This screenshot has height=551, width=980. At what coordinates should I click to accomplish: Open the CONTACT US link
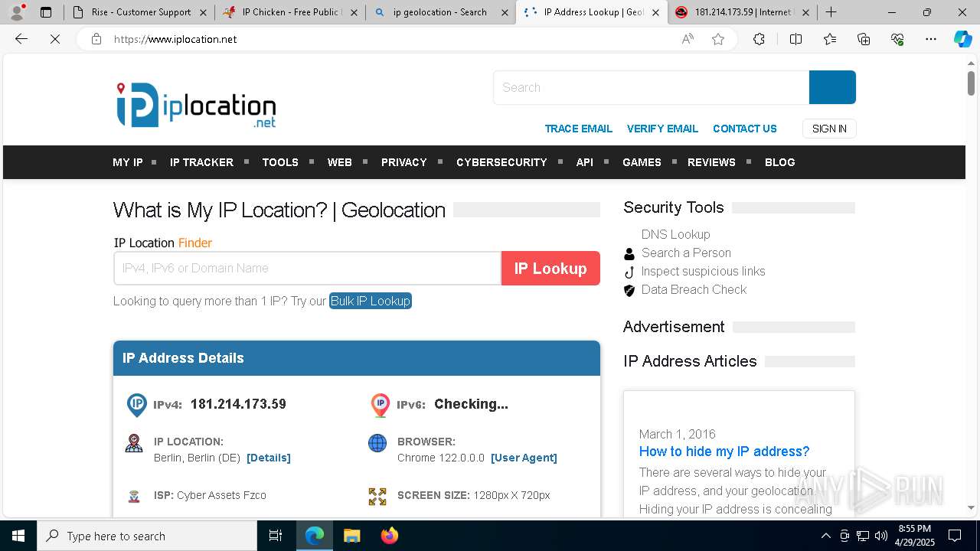745,129
